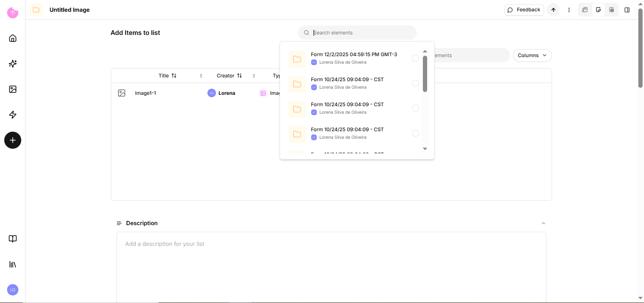Viewport: 644px width, 303px height.
Task: Select radio button for Form 12/2/2025
Action: coord(415,59)
